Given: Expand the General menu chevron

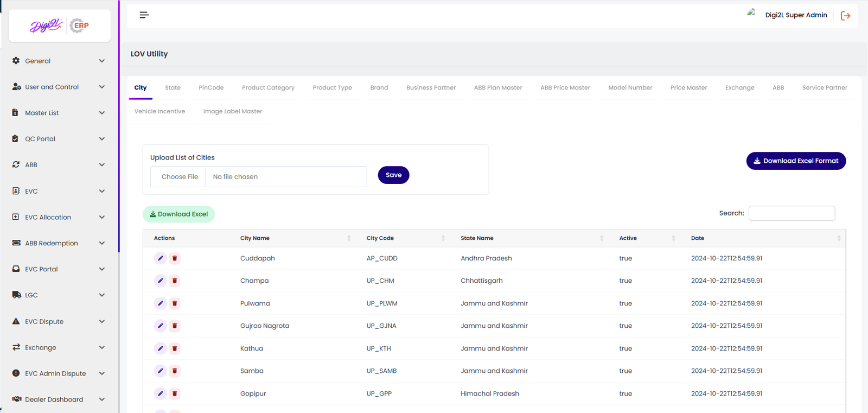Looking at the screenshot, I should [102, 61].
